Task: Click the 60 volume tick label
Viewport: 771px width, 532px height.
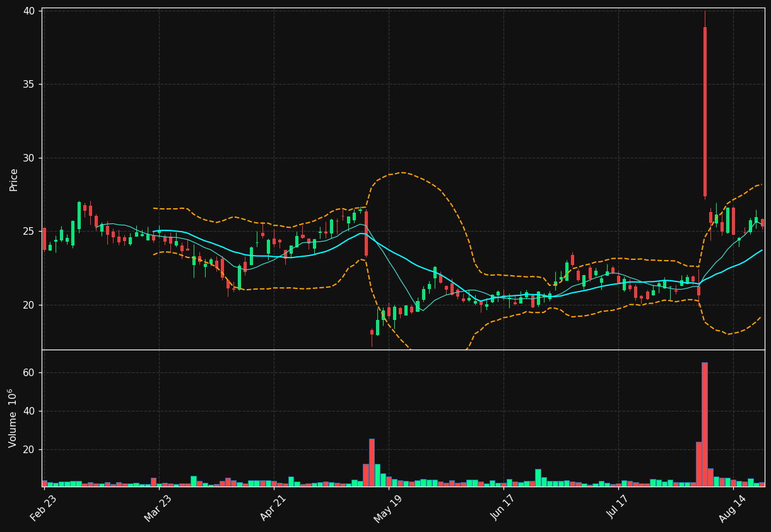Action: (30, 373)
